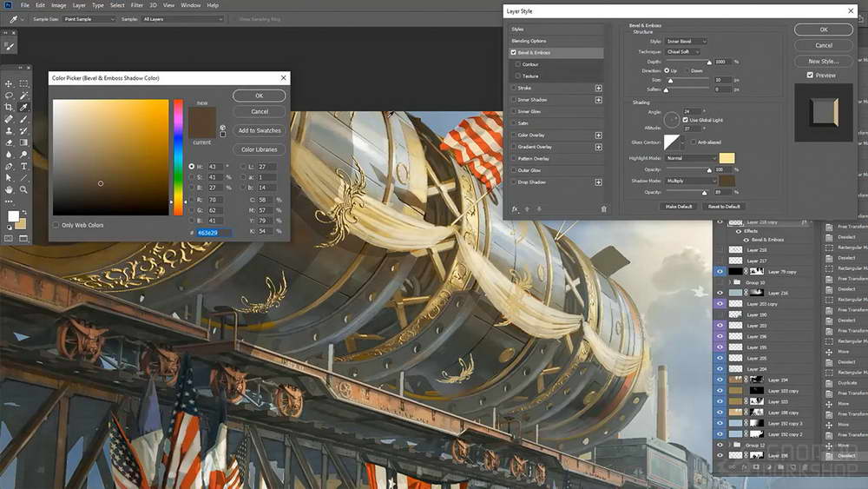Click Reset to Default button
The image size is (868, 489).
[x=724, y=206]
